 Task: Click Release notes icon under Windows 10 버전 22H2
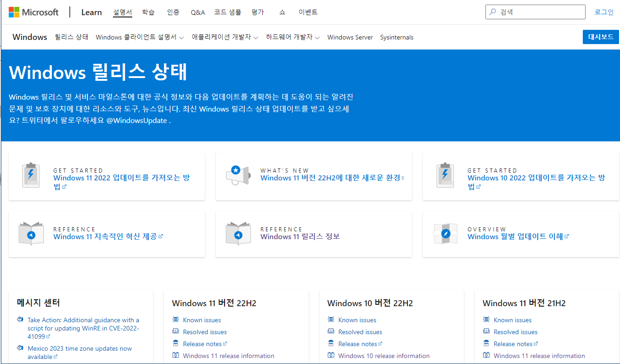[x=331, y=343]
